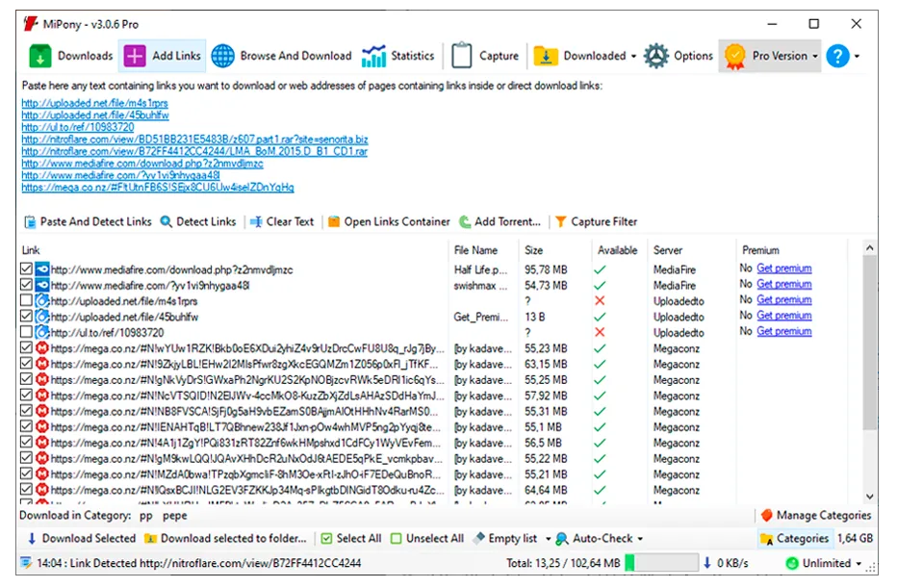The height and width of the screenshot is (588, 897).
Task: Uncheck the mediafire download.php link checkbox
Action: point(26,268)
